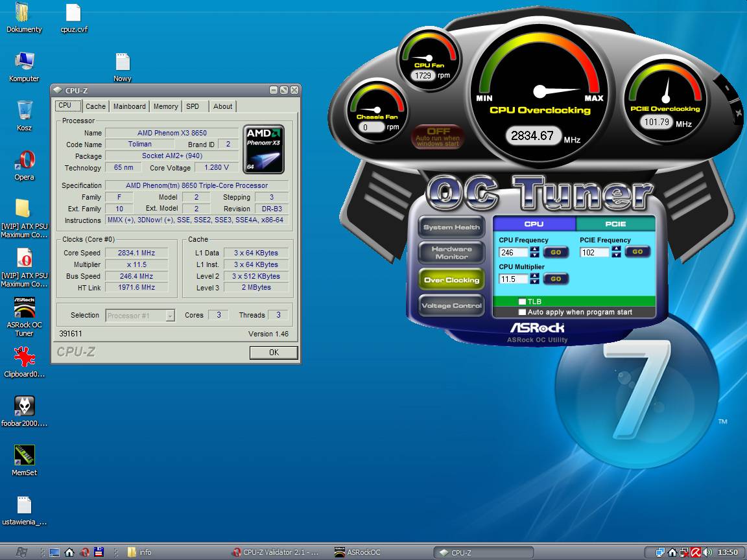Click the AMD Phenom X3 logo in CPU-Z
Image resolution: width=747 pixels, height=560 pixels.
pyautogui.click(x=263, y=149)
